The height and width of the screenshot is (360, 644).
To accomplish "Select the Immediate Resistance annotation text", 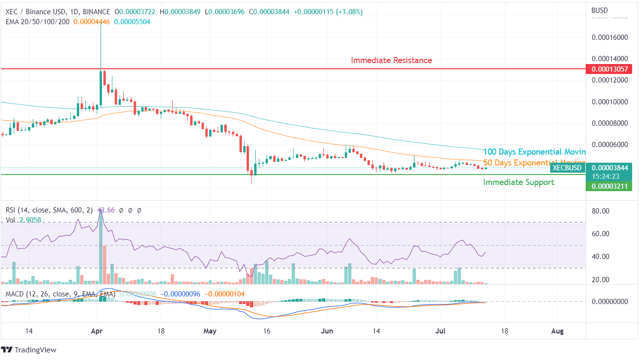I will tap(392, 60).
